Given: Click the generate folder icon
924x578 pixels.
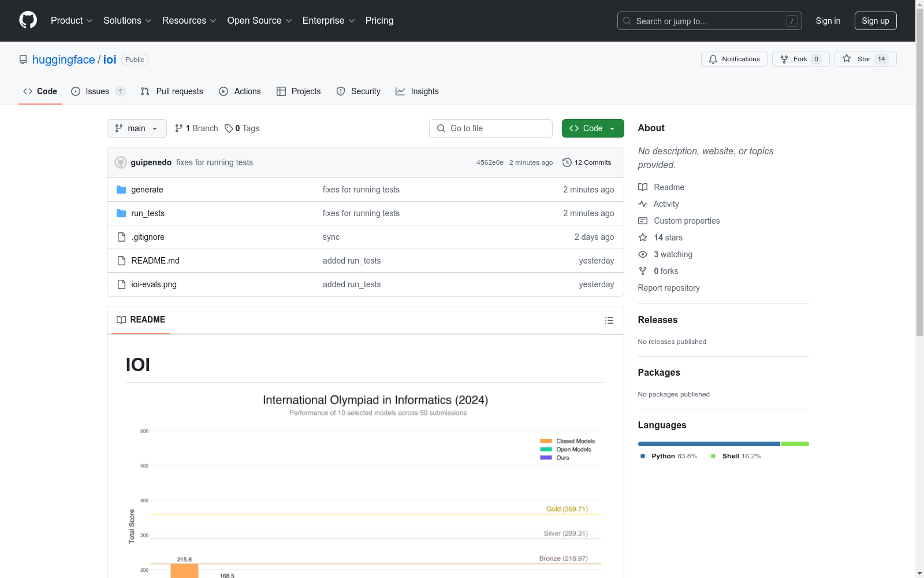Looking at the screenshot, I should coord(121,190).
